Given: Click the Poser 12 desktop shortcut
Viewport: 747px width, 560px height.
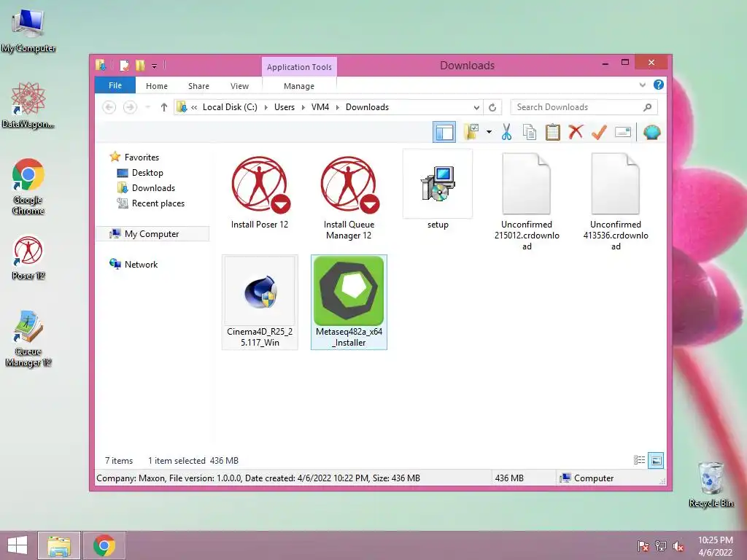Looking at the screenshot, I should 28,258.
